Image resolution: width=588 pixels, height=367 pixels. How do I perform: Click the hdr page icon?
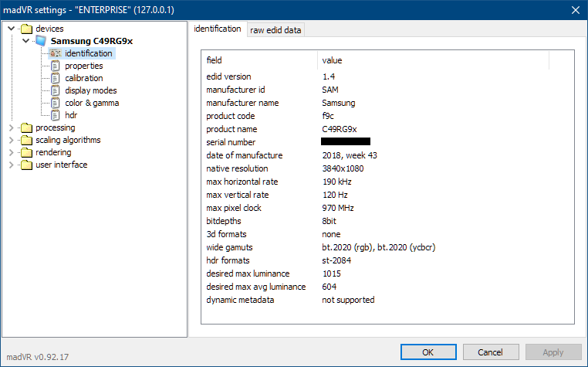[55, 115]
